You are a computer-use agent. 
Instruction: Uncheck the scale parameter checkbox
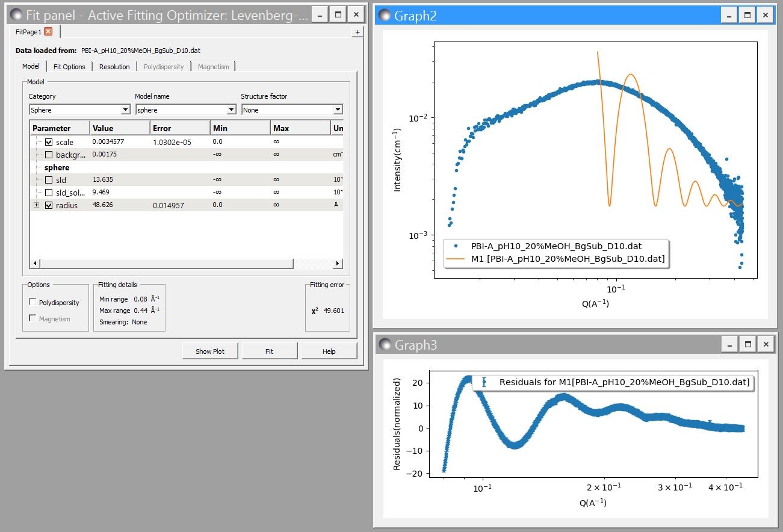[x=49, y=142]
